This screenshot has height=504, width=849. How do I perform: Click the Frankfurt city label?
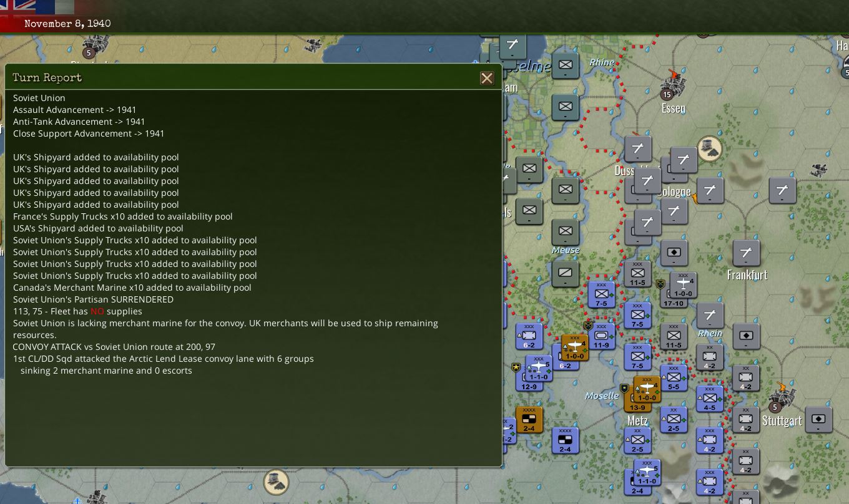(x=747, y=275)
